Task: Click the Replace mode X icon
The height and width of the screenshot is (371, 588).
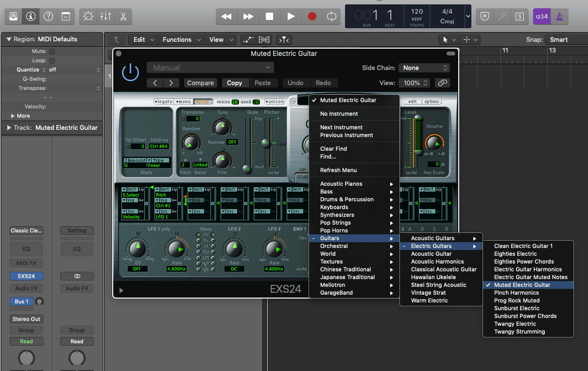Action: (x=484, y=16)
